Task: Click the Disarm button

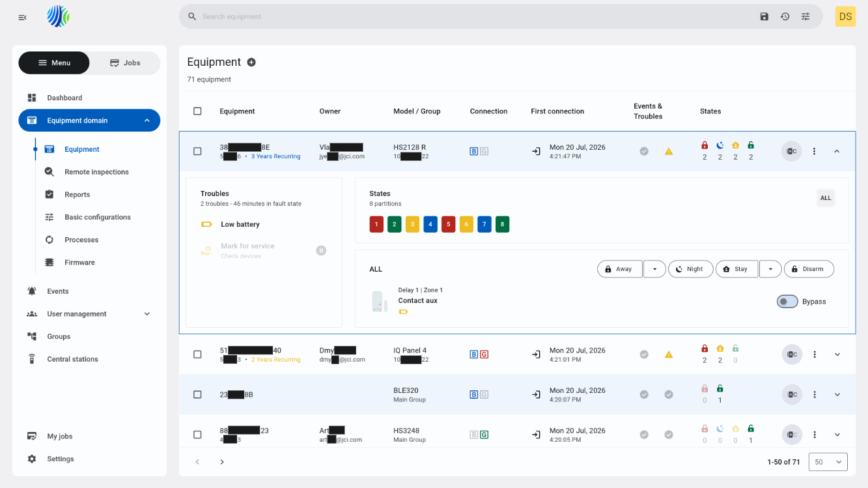Action: pyautogui.click(x=809, y=269)
